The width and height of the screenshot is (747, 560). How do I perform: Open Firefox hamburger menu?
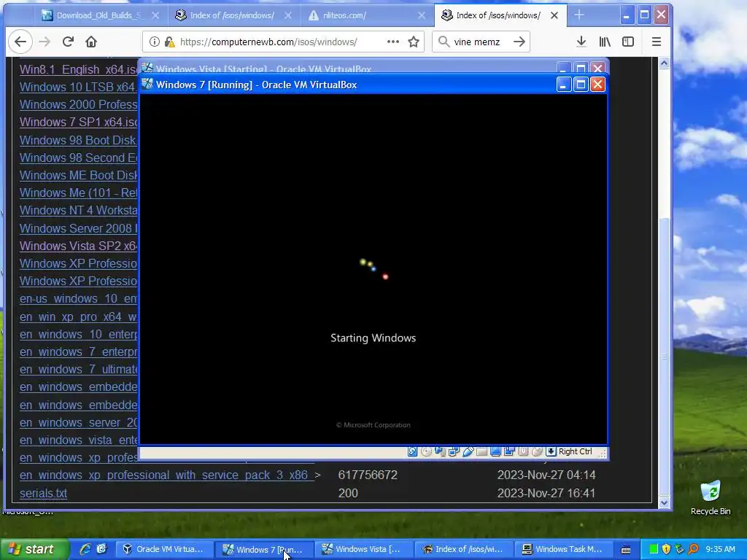pos(656,42)
